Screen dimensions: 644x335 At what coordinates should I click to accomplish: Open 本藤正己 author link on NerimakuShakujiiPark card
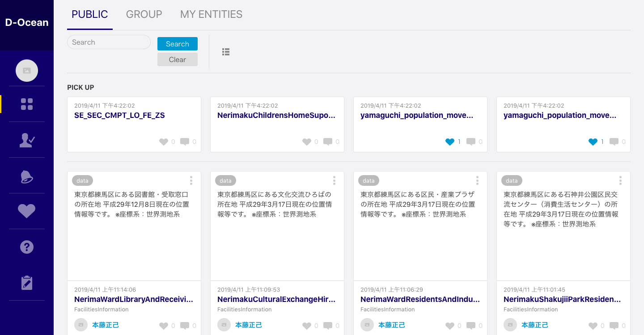coord(535,325)
